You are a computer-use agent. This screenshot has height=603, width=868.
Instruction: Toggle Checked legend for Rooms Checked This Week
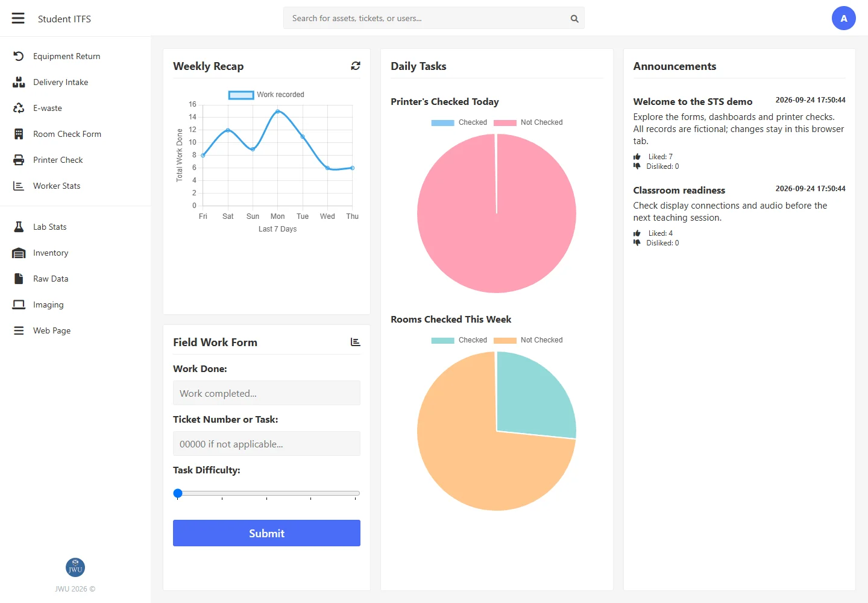pyautogui.click(x=459, y=340)
